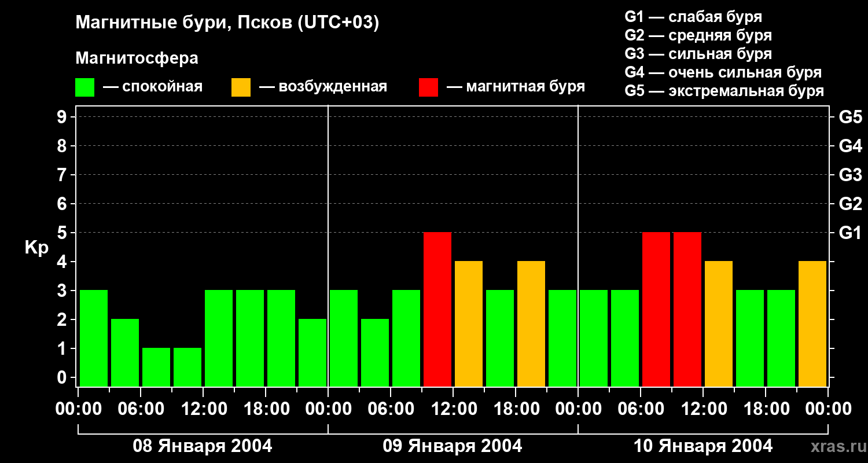Select the title "Магнитные бури, Псков (UTC+03)"
The width and height of the screenshot is (868, 463).
tap(227, 23)
